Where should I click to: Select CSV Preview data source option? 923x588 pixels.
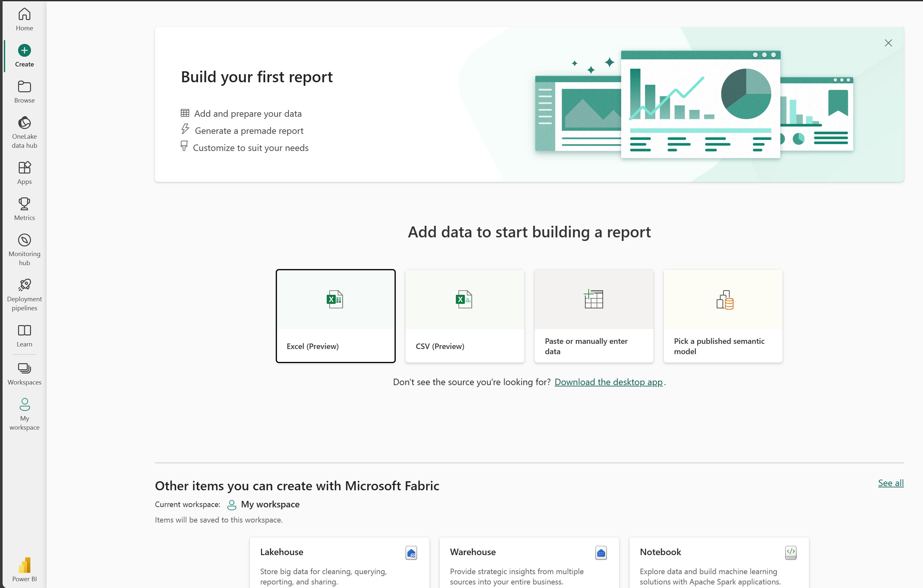click(x=465, y=314)
